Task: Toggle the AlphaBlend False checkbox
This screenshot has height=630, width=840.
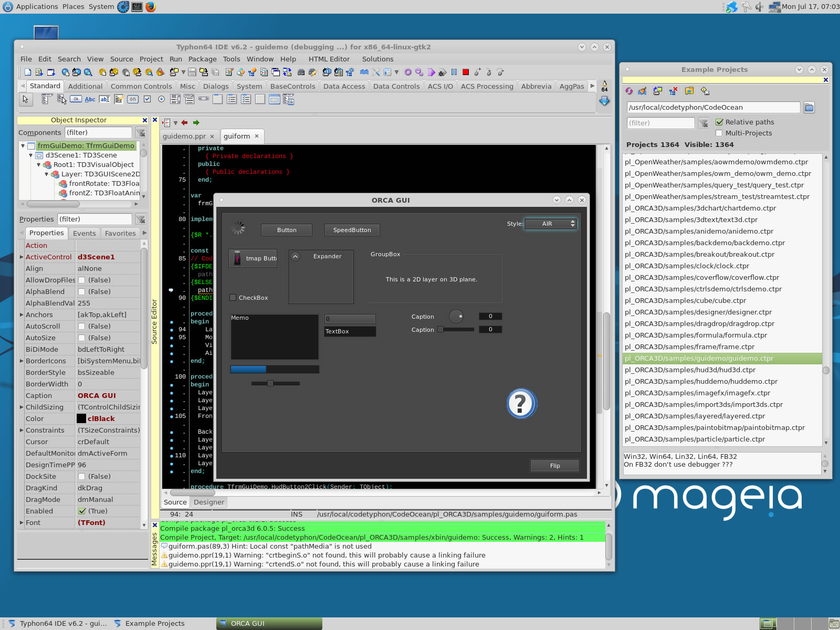Action: (82, 292)
